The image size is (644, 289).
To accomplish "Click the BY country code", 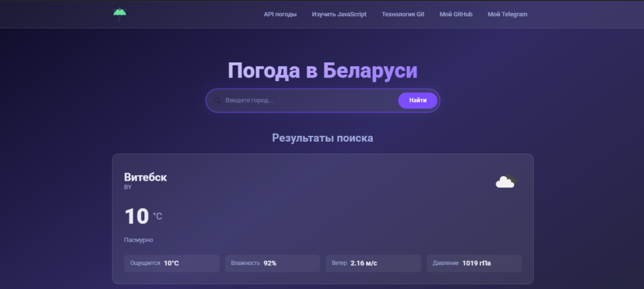I will click(x=128, y=187).
